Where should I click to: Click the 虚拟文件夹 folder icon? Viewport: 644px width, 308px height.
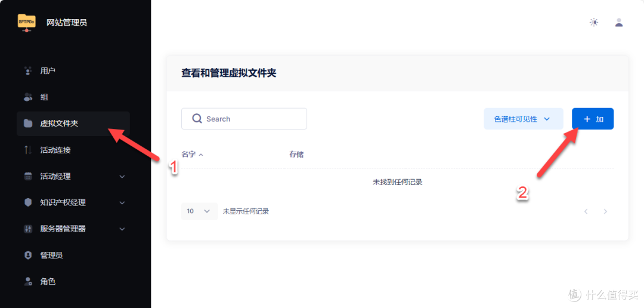(x=28, y=124)
